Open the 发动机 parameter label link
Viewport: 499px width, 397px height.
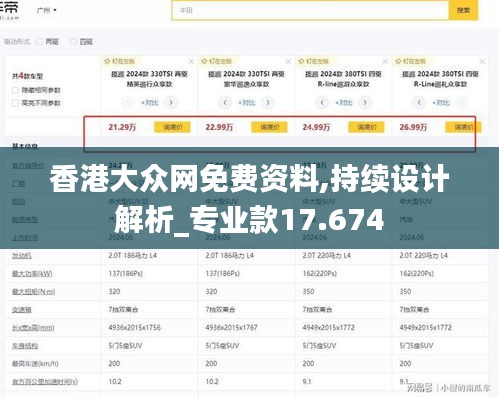(x=22, y=256)
